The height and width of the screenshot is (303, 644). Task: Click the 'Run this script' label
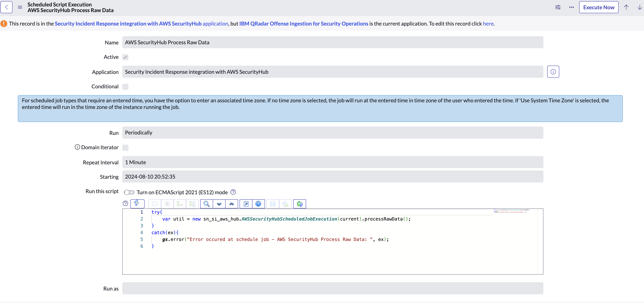(102, 191)
